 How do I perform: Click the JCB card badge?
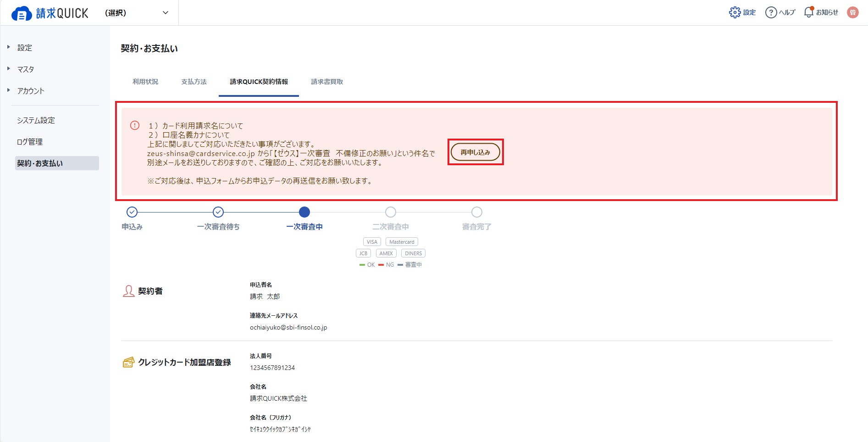coord(363,253)
